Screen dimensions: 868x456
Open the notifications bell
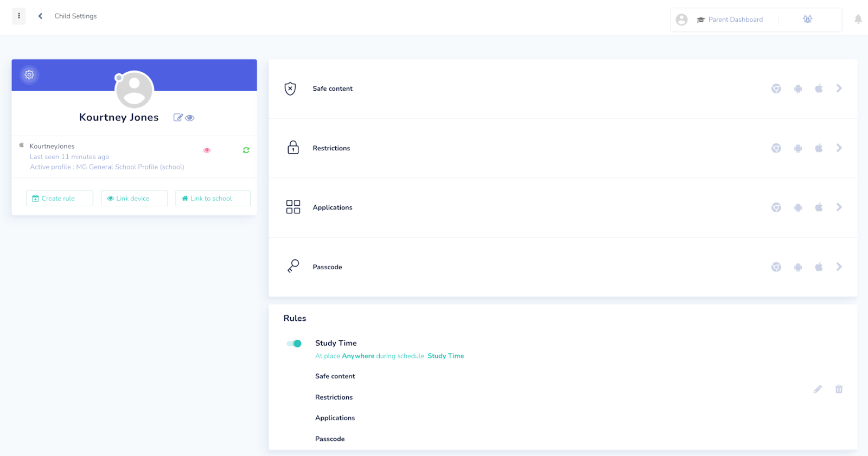pos(858,20)
